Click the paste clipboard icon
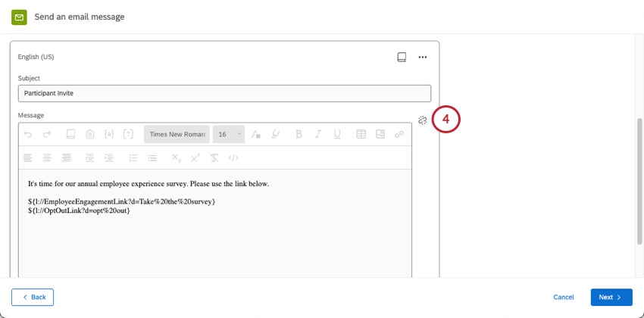 tap(90, 134)
